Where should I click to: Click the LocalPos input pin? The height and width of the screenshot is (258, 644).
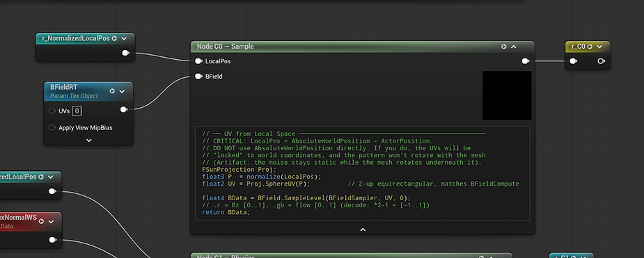(198, 61)
